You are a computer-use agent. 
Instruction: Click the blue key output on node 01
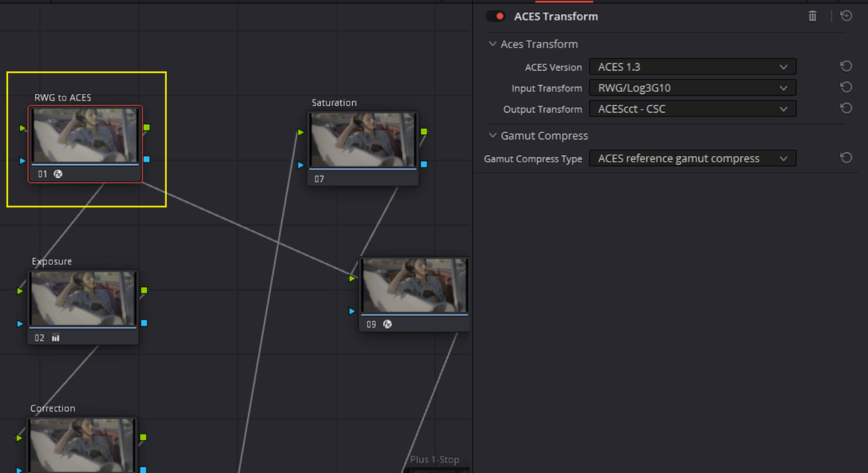coord(146,160)
